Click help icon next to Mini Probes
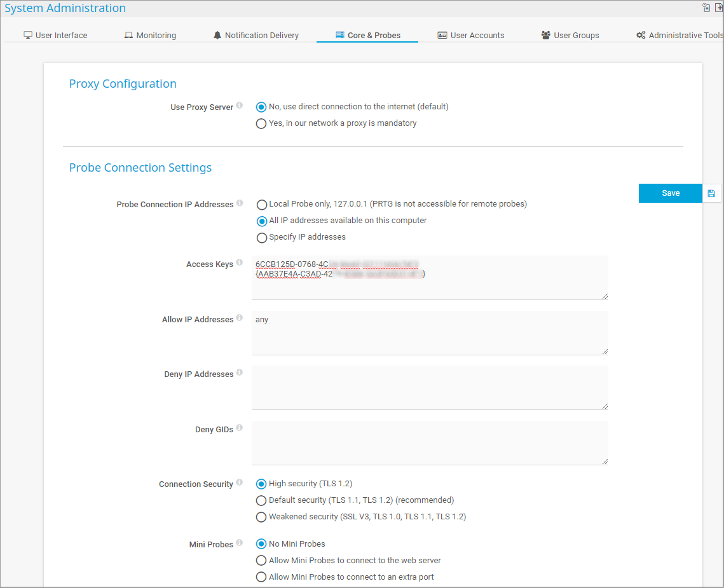Viewport: 724px width, 588px height. (x=240, y=543)
